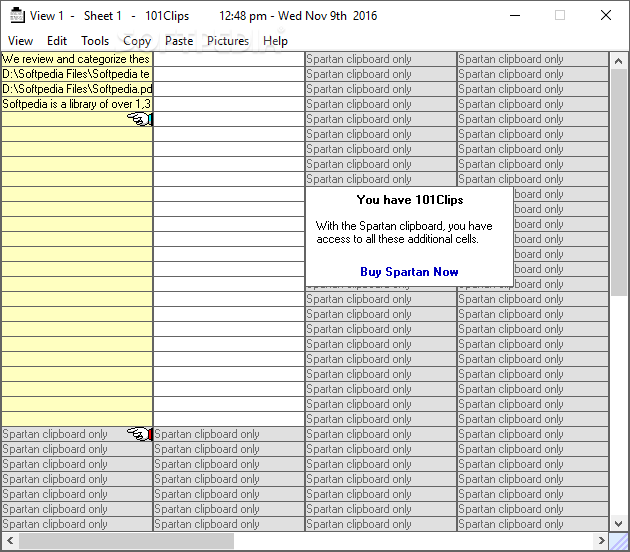Image resolution: width=630 pixels, height=552 pixels.
Task: Close the 101Clips window
Action: (606, 16)
